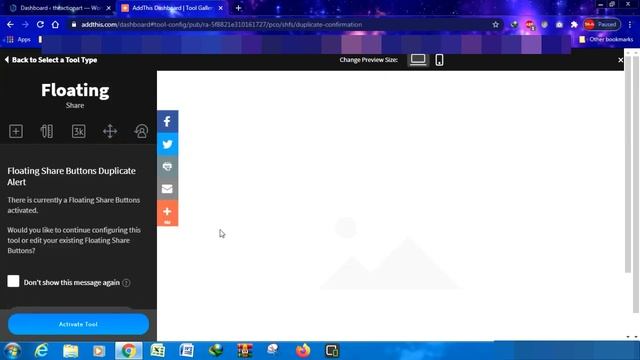
Task: Open the Apps bookmarks shortcut
Action: coord(19,40)
